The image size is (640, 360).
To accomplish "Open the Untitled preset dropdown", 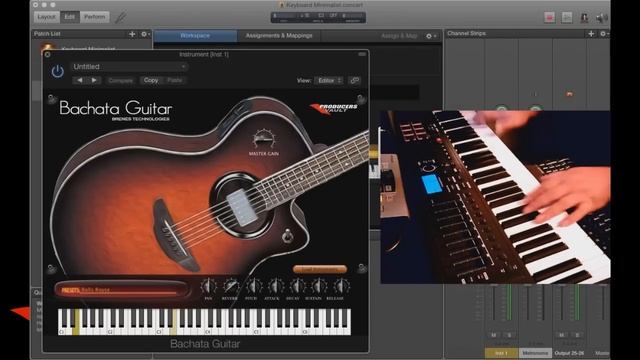I will (129, 67).
